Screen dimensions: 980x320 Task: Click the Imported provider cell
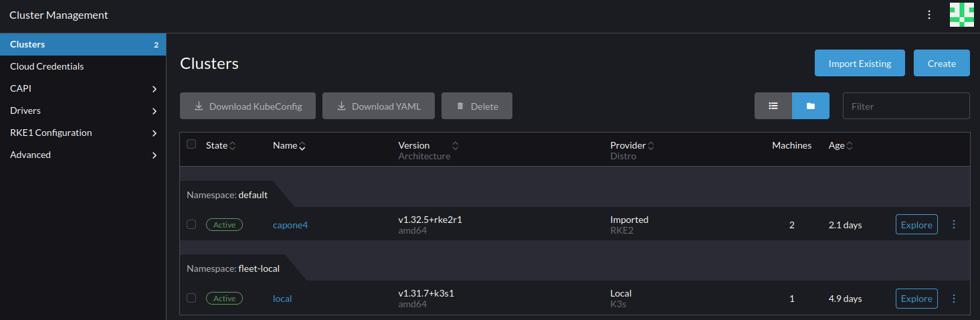tap(629, 220)
